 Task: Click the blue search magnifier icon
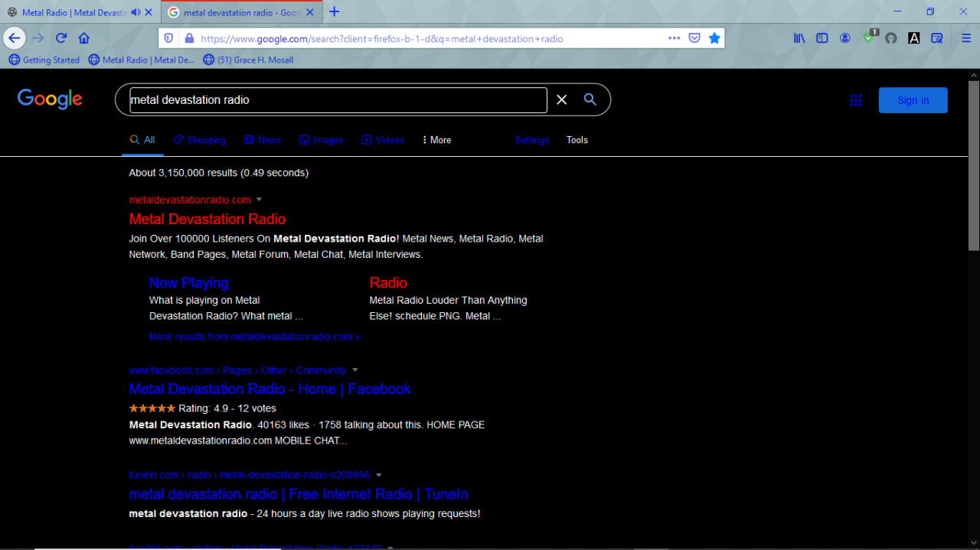click(x=590, y=99)
